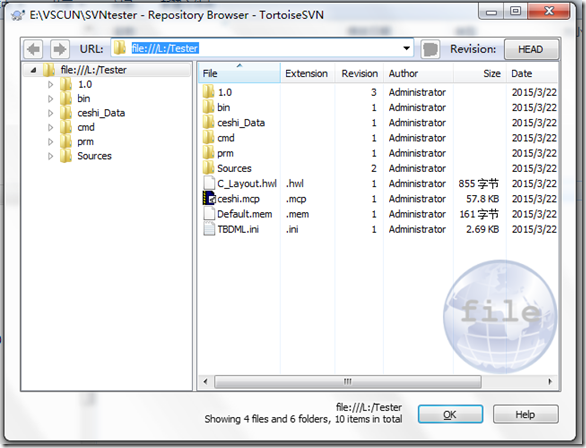586x448 pixels.
Task: Open Help with the Help button
Action: [x=525, y=414]
